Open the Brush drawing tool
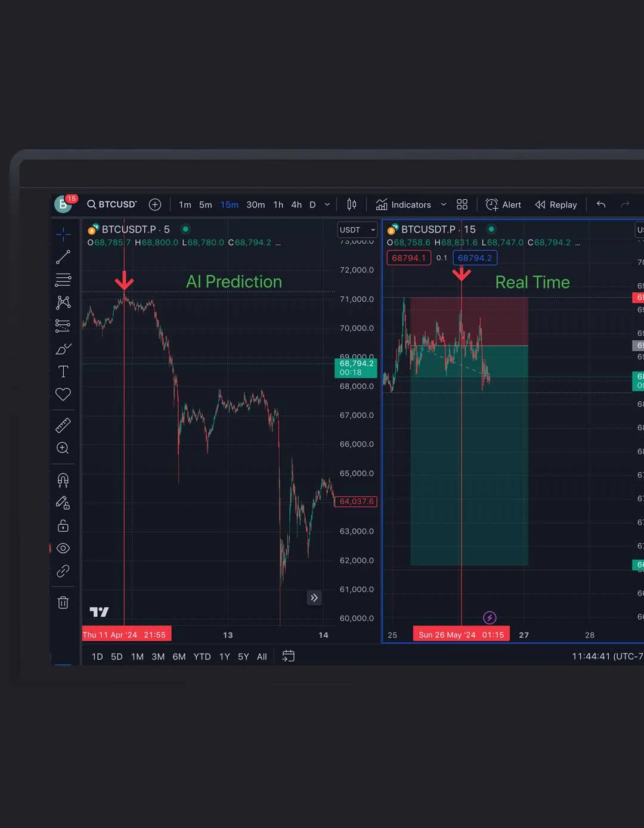 [x=63, y=348]
